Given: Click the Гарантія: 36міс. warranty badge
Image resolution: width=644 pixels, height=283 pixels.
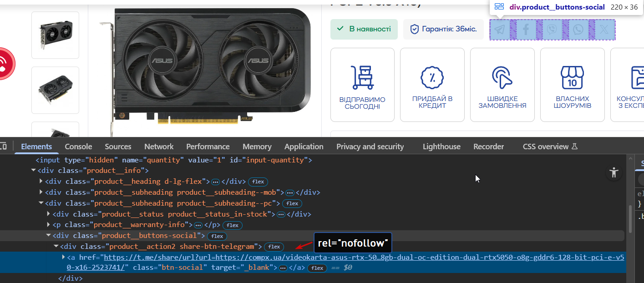Looking at the screenshot, I should click(443, 29).
